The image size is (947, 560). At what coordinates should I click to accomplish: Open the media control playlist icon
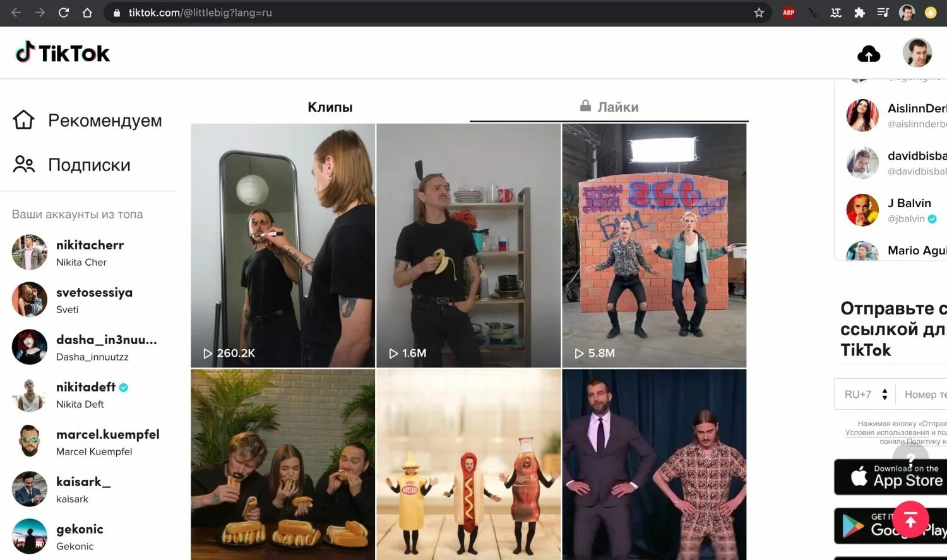pyautogui.click(x=883, y=13)
